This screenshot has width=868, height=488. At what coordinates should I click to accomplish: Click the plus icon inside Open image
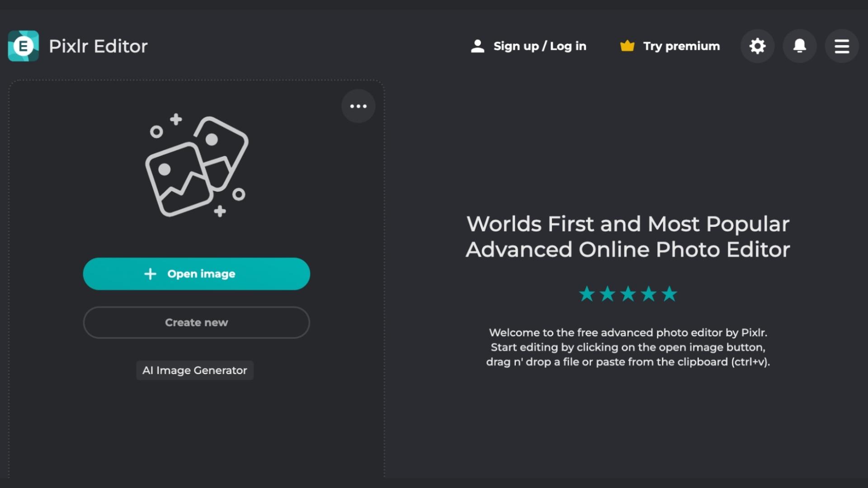[150, 274]
